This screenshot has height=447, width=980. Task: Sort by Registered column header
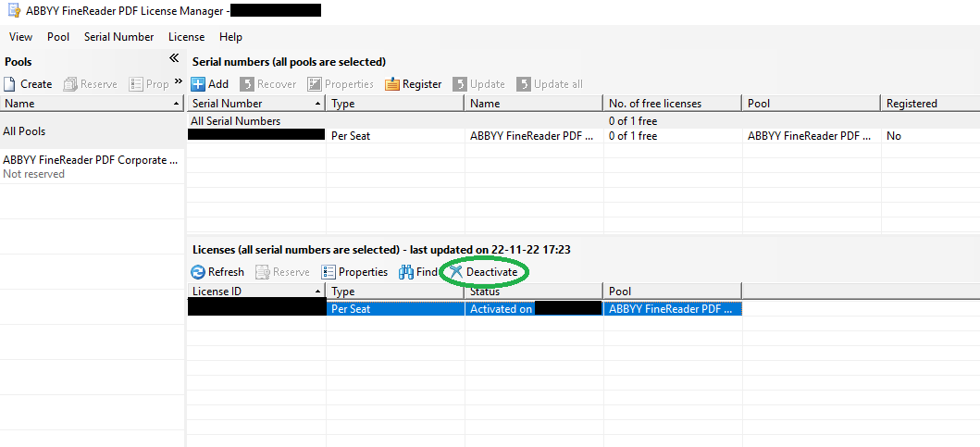click(x=931, y=103)
